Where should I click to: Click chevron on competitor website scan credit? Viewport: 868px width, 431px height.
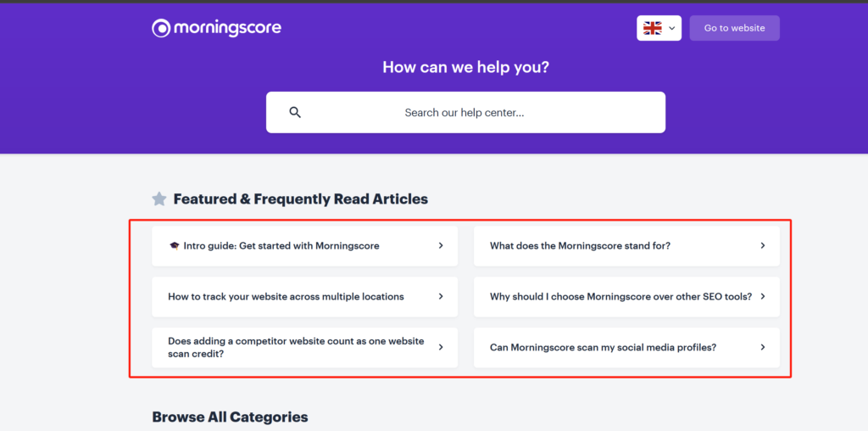441,347
